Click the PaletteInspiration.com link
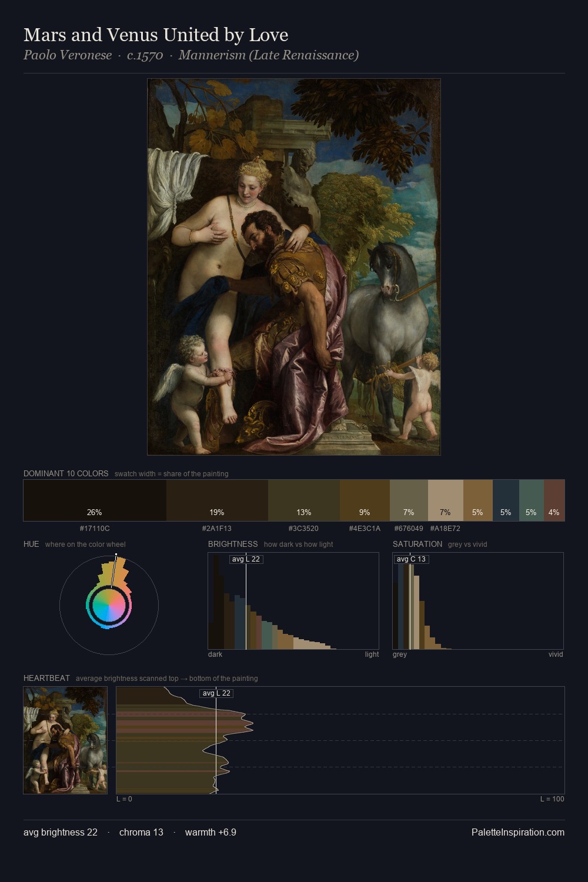The height and width of the screenshot is (882, 588). click(518, 832)
